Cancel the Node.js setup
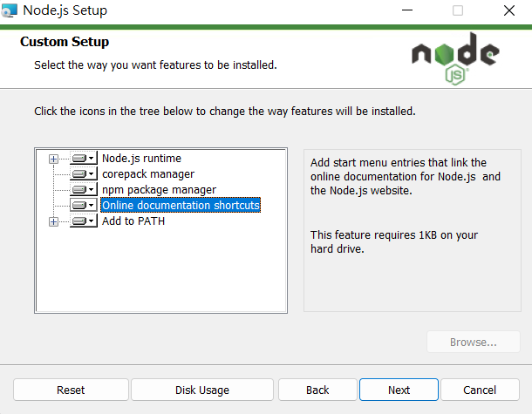The height and width of the screenshot is (414, 532). click(480, 390)
